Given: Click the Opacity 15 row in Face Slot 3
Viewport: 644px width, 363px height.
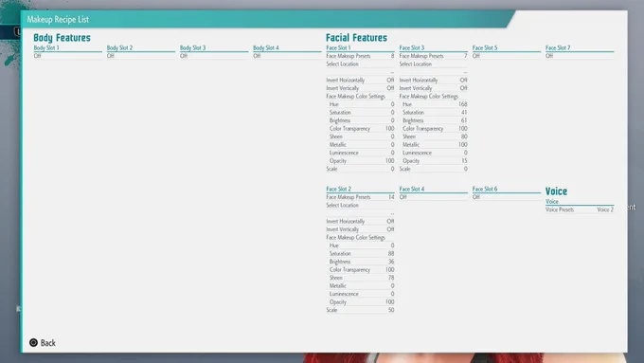Looking at the screenshot, I should (x=434, y=161).
